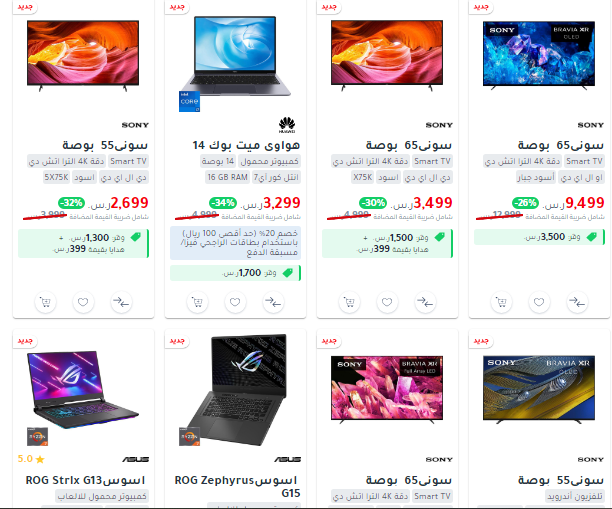The width and height of the screenshot is (612, 509).
Task: Open the Asus ROG Zephyrus G15 title
Action: tap(237, 486)
